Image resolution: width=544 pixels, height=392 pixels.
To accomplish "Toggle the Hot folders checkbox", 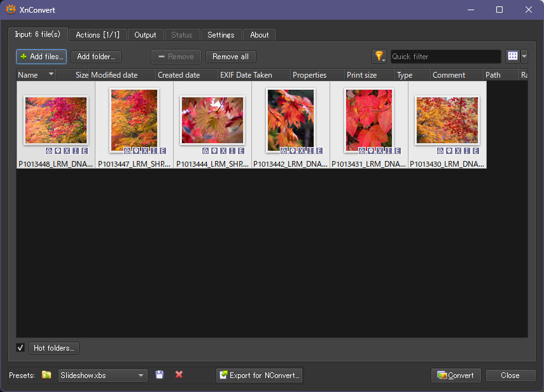I will (x=20, y=348).
